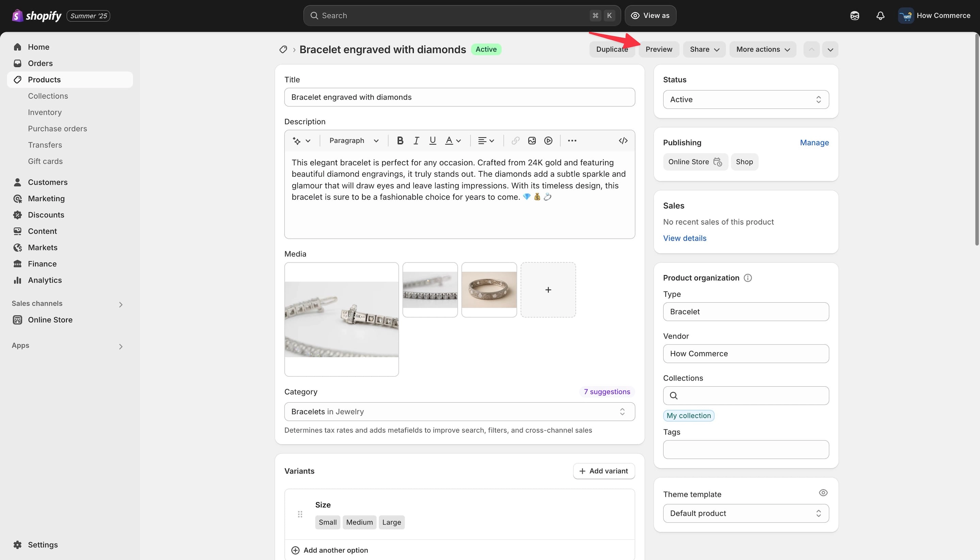Open the Sidekick assistant icon
This screenshot has height=560, width=980.
coord(854,16)
